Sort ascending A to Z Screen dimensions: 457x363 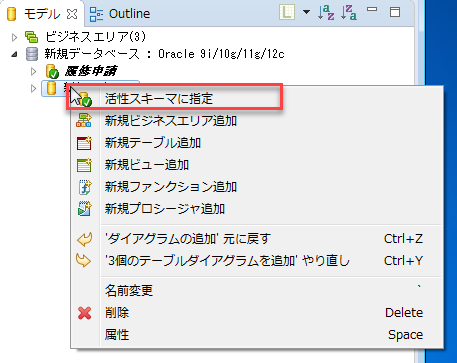[x=326, y=12]
